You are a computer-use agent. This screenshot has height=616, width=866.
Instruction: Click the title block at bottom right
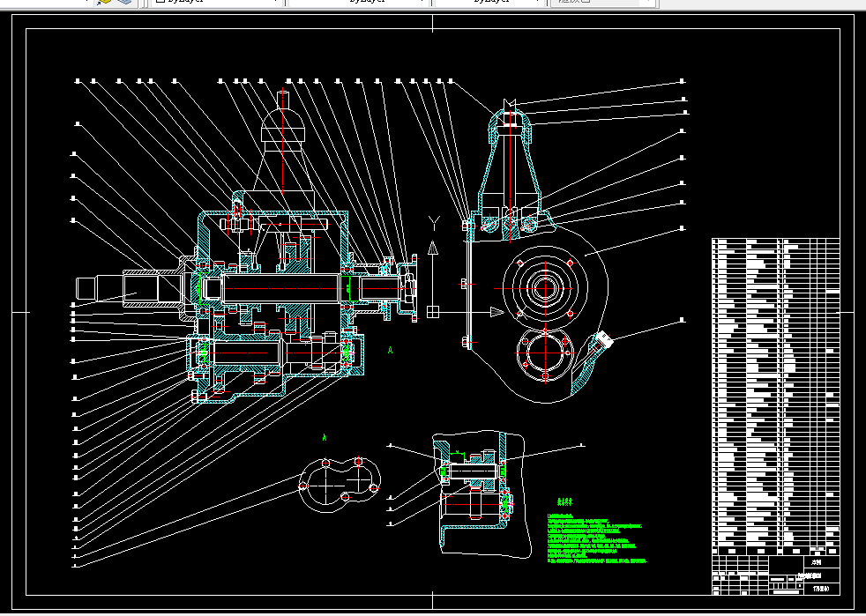click(776, 575)
